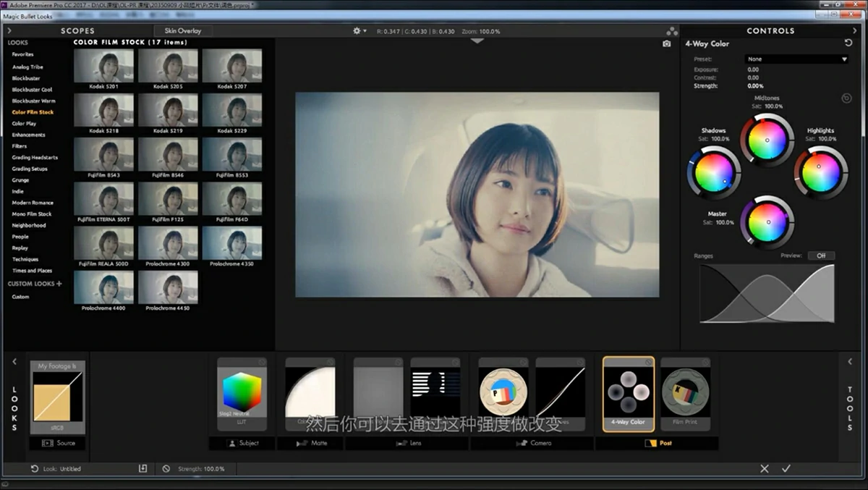The height and width of the screenshot is (490, 868).
Task: Open the Post tool section
Action: [x=657, y=443]
